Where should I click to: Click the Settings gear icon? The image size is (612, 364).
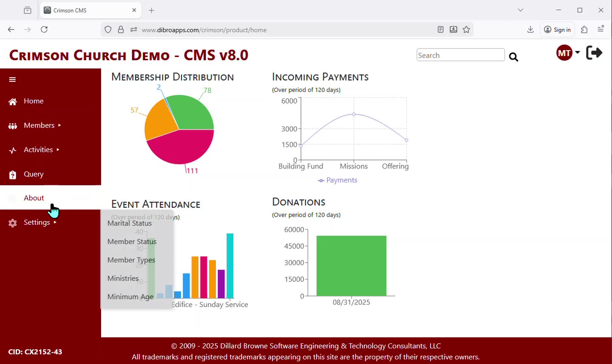coord(12,223)
